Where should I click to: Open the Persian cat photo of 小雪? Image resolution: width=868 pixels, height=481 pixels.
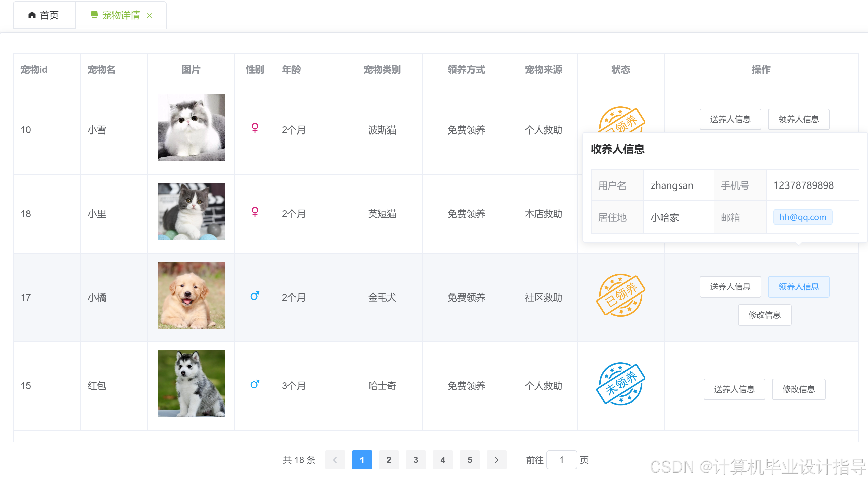[191, 128]
